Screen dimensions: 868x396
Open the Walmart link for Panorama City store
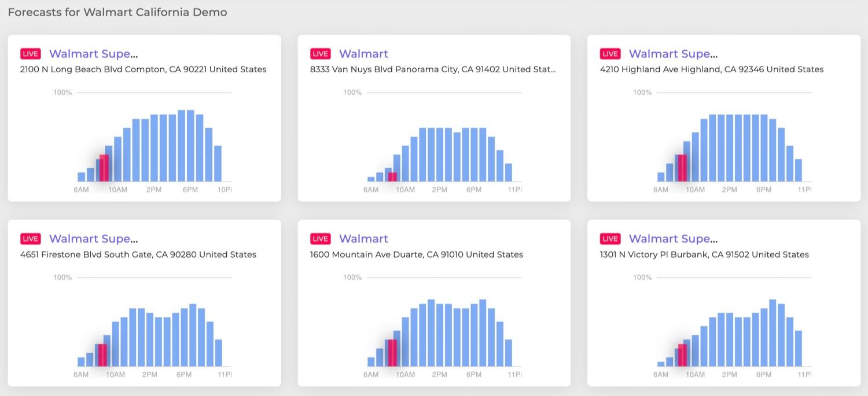pos(363,54)
